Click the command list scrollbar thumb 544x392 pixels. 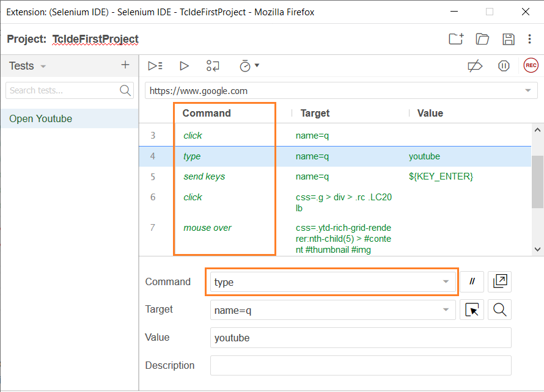537,181
